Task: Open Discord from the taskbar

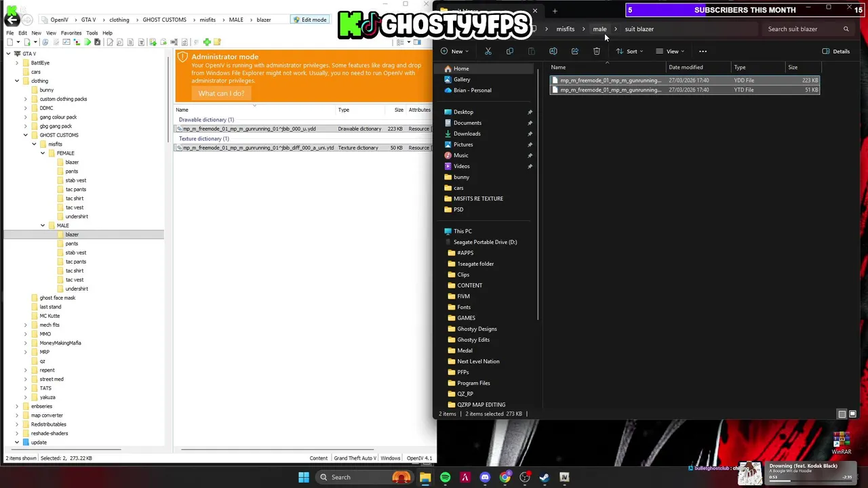Action: pos(485,477)
